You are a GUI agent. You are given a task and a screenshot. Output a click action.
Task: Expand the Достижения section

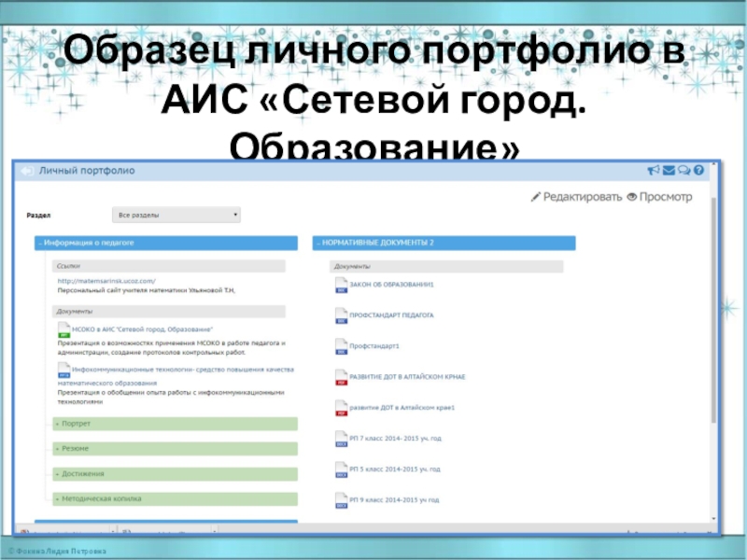click(175, 474)
